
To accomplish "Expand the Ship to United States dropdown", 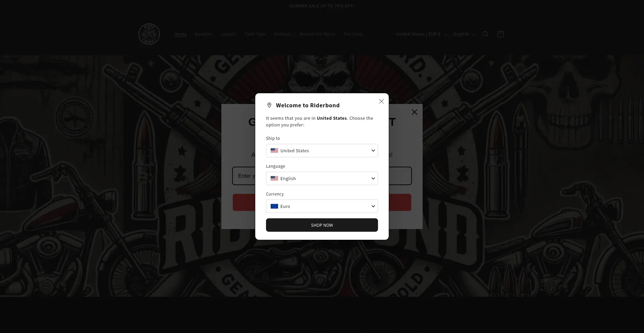I will click(x=322, y=151).
